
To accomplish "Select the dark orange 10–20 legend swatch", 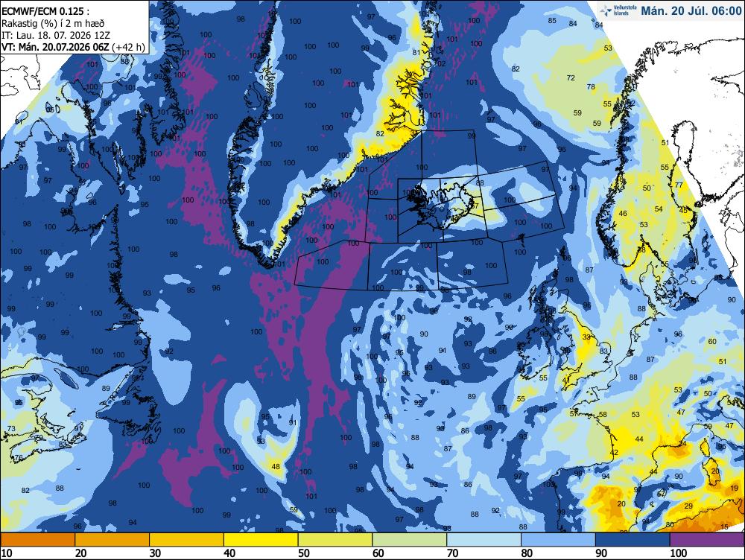I will (x=38, y=540).
